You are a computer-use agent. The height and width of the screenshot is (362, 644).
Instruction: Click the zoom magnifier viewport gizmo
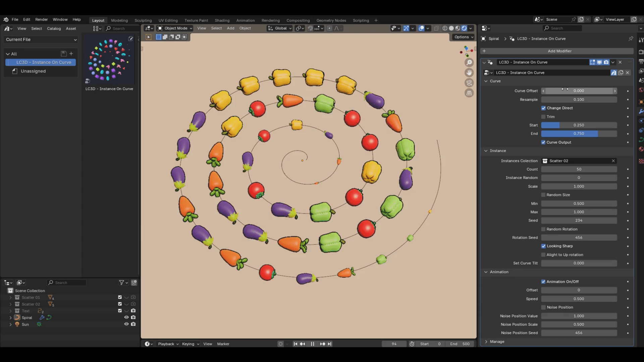469,62
